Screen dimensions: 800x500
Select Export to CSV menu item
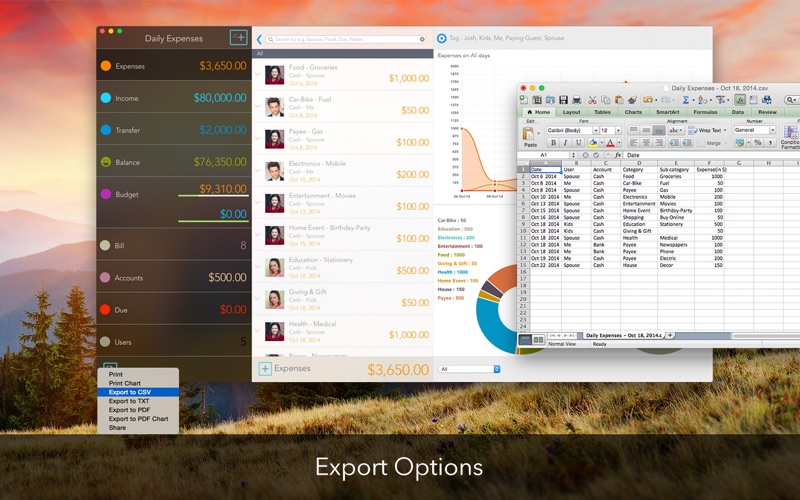[x=138, y=392]
